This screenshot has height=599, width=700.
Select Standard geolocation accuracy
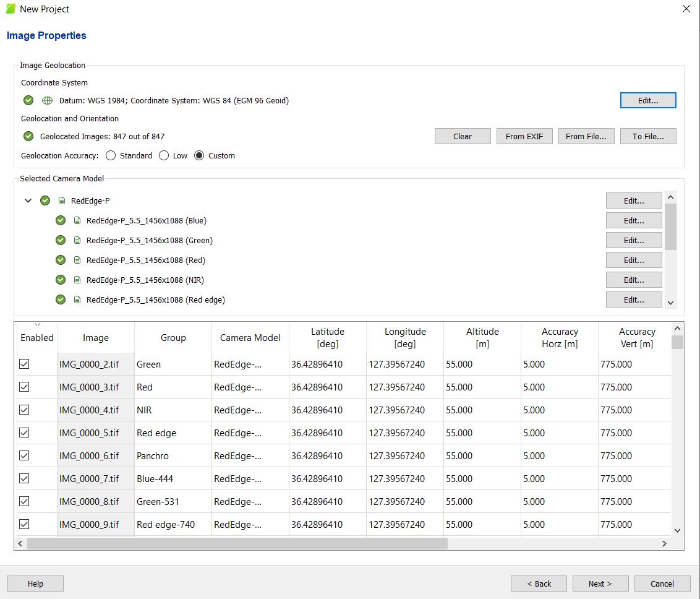(111, 155)
